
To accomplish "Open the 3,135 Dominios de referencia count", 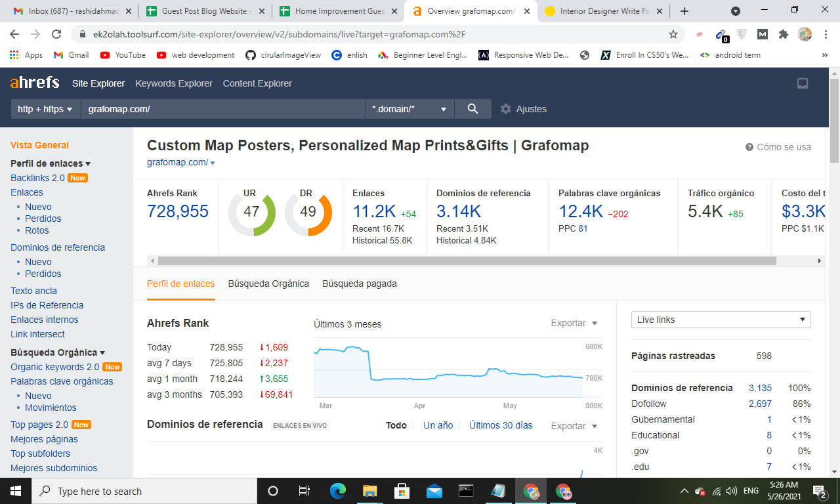I will pyautogui.click(x=760, y=388).
